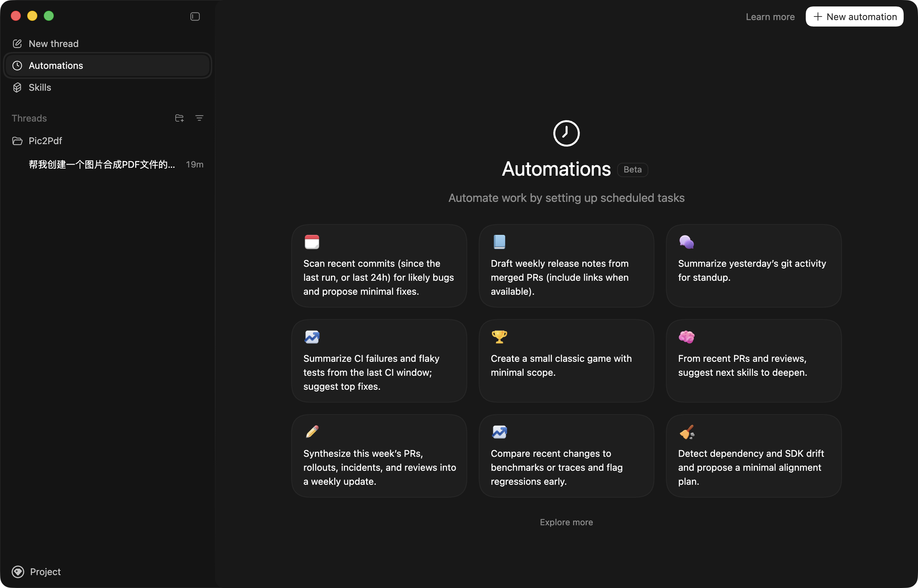Click the large clock Automations icon
The height and width of the screenshot is (588, 918).
566,133
